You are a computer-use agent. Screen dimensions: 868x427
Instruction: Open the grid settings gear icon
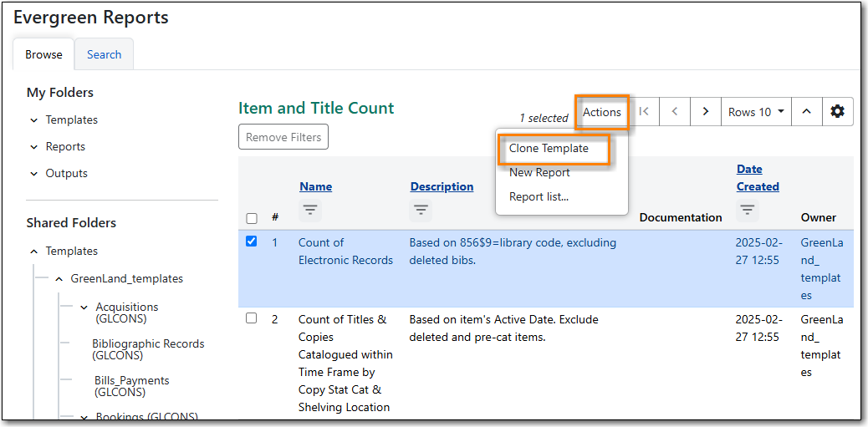838,112
